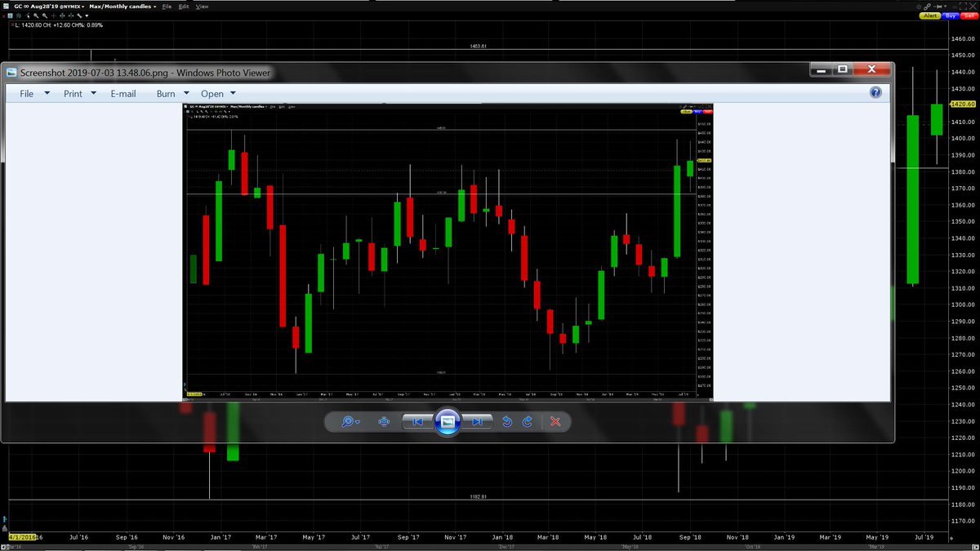Click the displayed chart image in Photo Viewer

click(x=449, y=251)
